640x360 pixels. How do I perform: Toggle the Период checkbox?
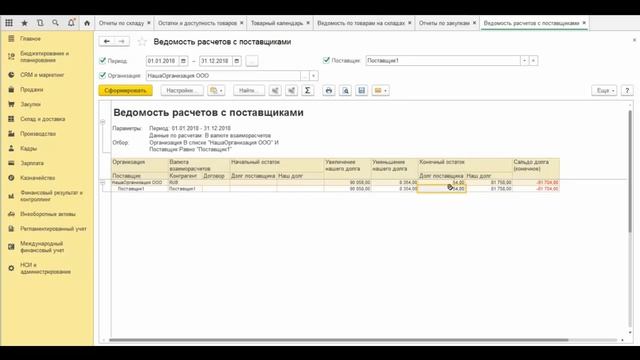coord(102,60)
